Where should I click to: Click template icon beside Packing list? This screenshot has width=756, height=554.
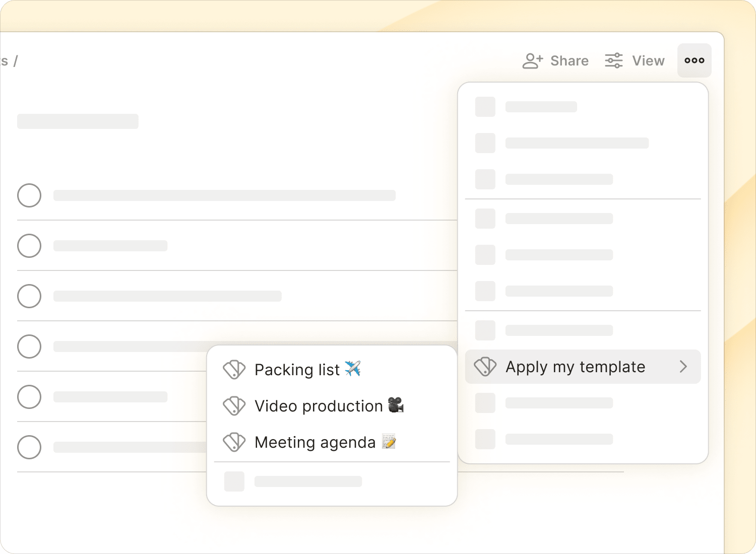(234, 370)
